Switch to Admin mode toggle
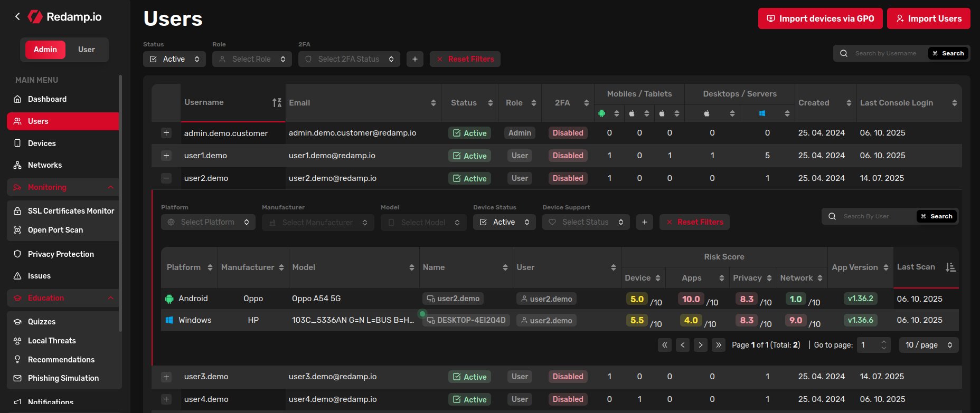This screenshot has height=413, width=980. point(45,50)
